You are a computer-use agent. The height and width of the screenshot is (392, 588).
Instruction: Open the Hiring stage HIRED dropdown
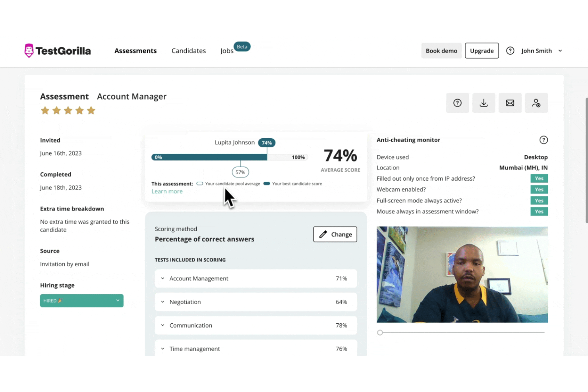tap(81, 301)
